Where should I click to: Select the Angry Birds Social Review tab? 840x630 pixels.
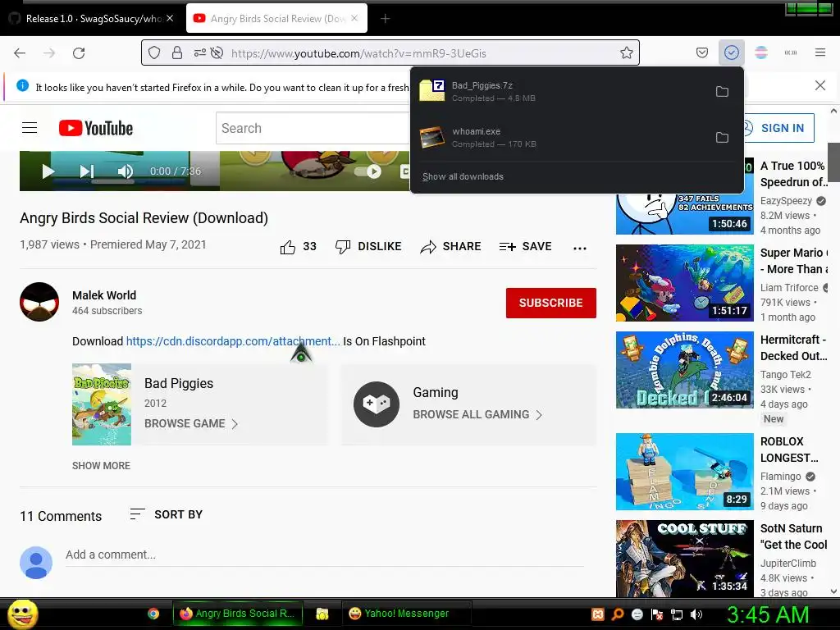coord(276,18)
